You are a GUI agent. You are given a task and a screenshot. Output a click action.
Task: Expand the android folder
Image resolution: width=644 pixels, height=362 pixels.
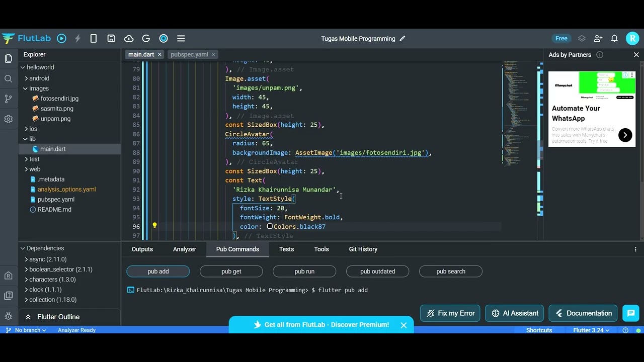tap(26, 78)
